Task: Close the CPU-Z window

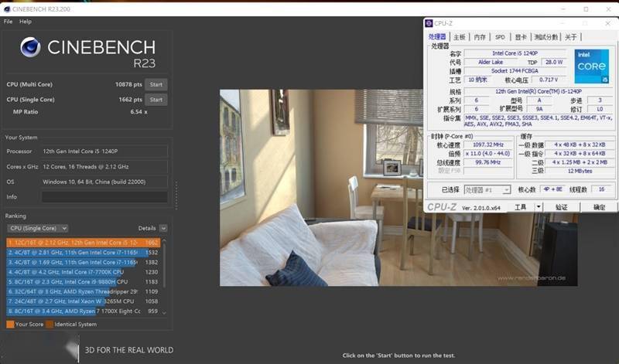Action: pyautogui.click(x=607, y=24)
